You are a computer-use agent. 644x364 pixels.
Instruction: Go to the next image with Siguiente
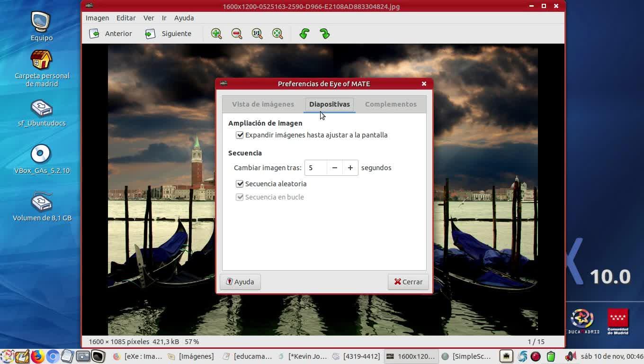point(168,34)
